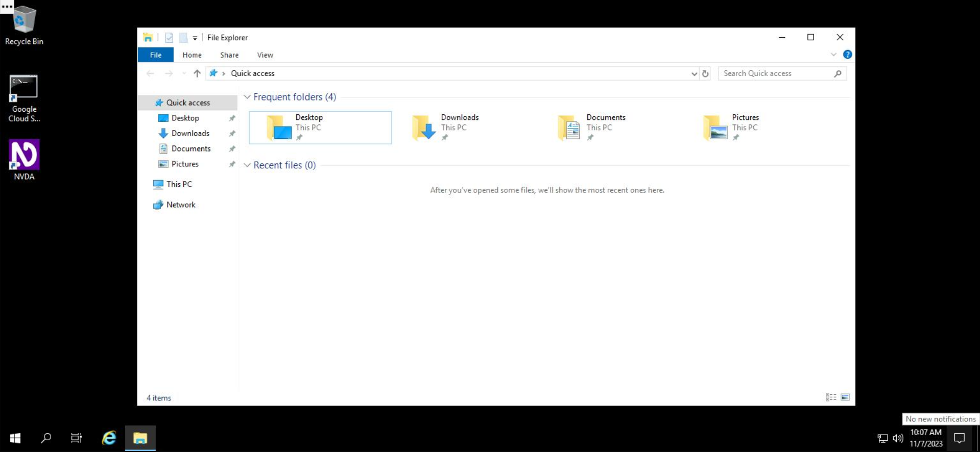Select This PC in navigation pane

[179, 184]
